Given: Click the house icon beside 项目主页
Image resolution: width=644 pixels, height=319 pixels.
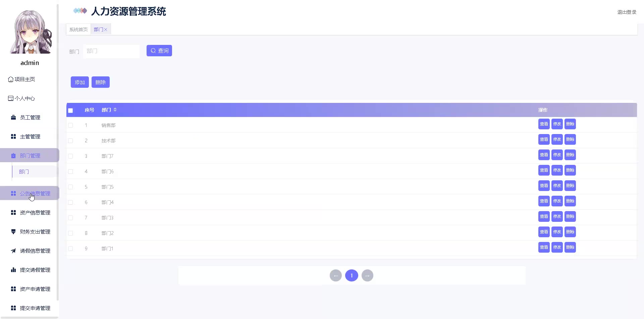Looking at the screenshot, I should pos(11,79).
